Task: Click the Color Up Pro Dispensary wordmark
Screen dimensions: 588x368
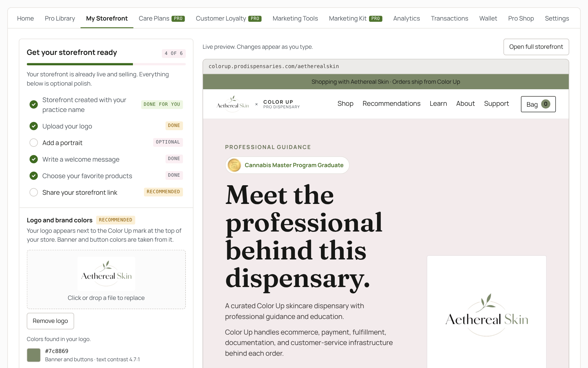Action: (x=281, y=104)
